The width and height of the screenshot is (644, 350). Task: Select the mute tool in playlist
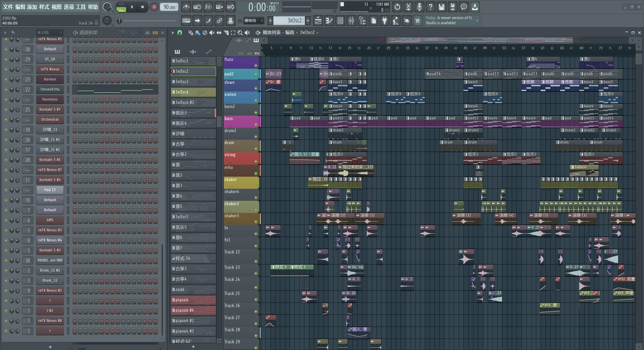pos(212,33)
